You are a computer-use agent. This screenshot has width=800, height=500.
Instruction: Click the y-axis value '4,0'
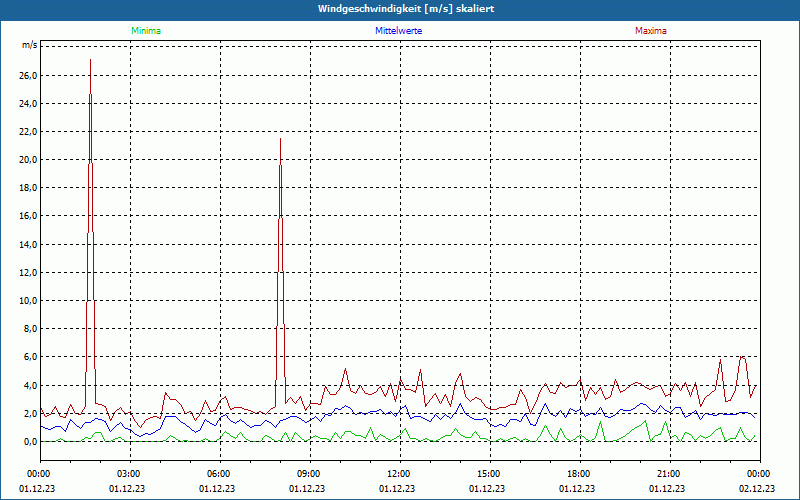click(x=31, y=385)
